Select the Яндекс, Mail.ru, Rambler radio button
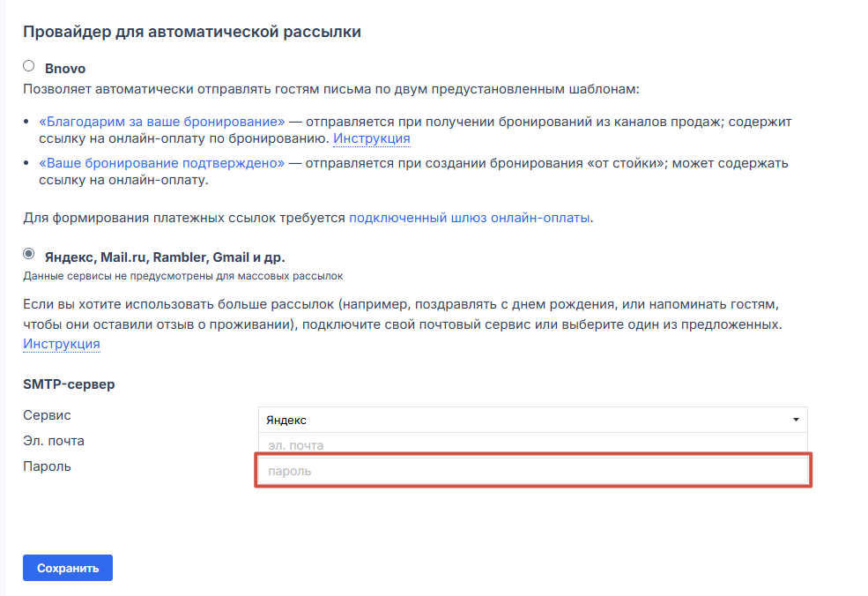The width and height of the screenshot is (868, 596). point(29,255)
